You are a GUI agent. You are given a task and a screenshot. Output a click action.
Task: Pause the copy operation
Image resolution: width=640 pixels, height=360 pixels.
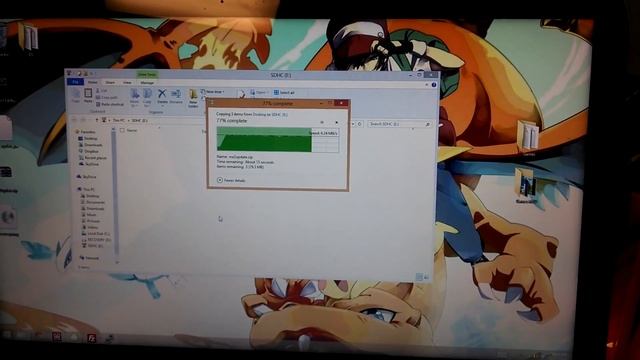tap(322, 122)
